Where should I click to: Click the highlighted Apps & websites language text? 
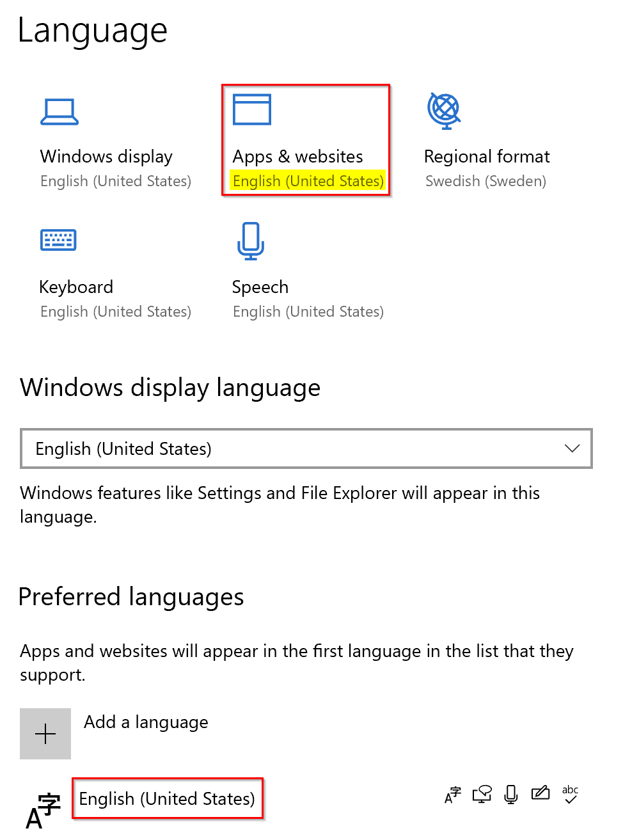[x=308, y=181]
